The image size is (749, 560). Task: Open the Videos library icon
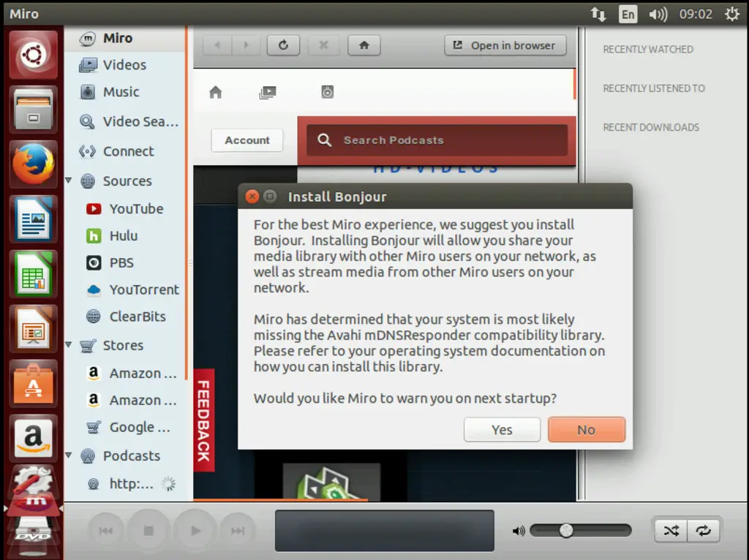coord(88,65)
